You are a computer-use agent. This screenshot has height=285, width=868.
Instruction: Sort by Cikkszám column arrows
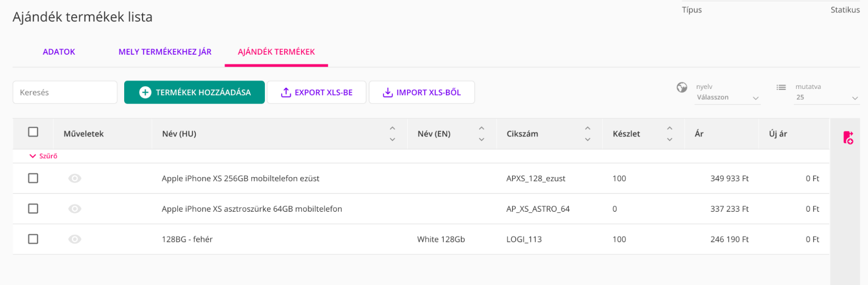pyautogui.click(x=587, y=134)
